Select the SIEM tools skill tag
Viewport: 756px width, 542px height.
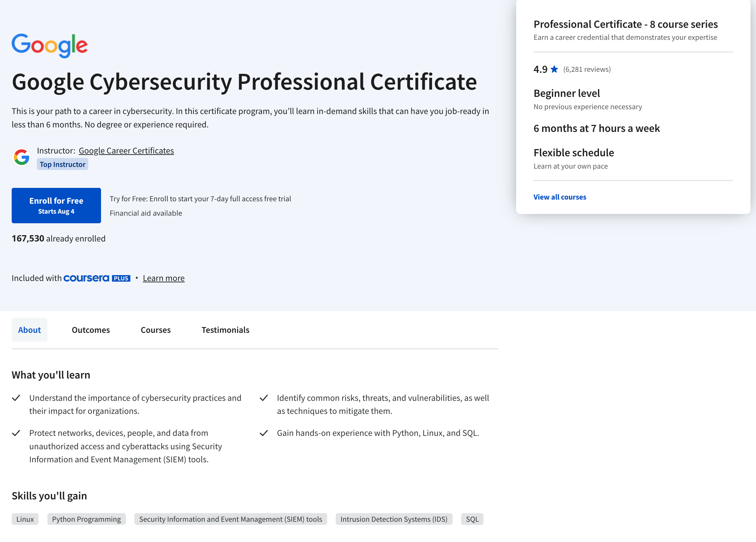pyautogui.click(x=231, y=519)
